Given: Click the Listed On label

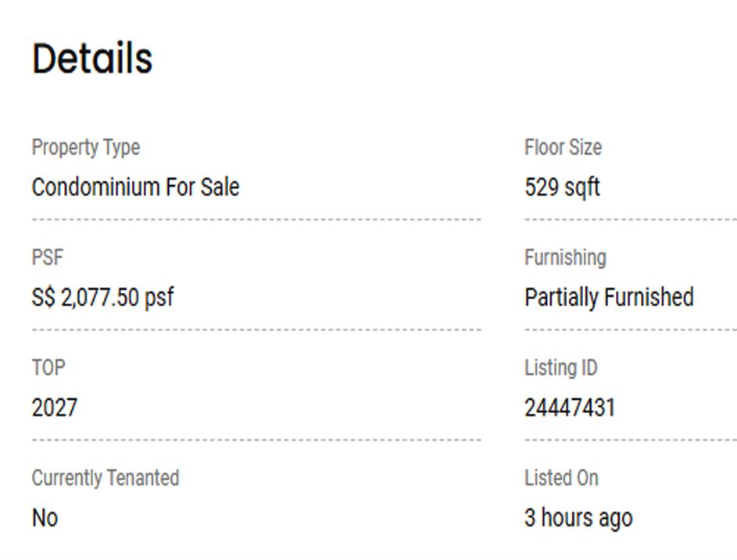Looking at the screenshot, I should pyautogui.click(x=561, y=478).
